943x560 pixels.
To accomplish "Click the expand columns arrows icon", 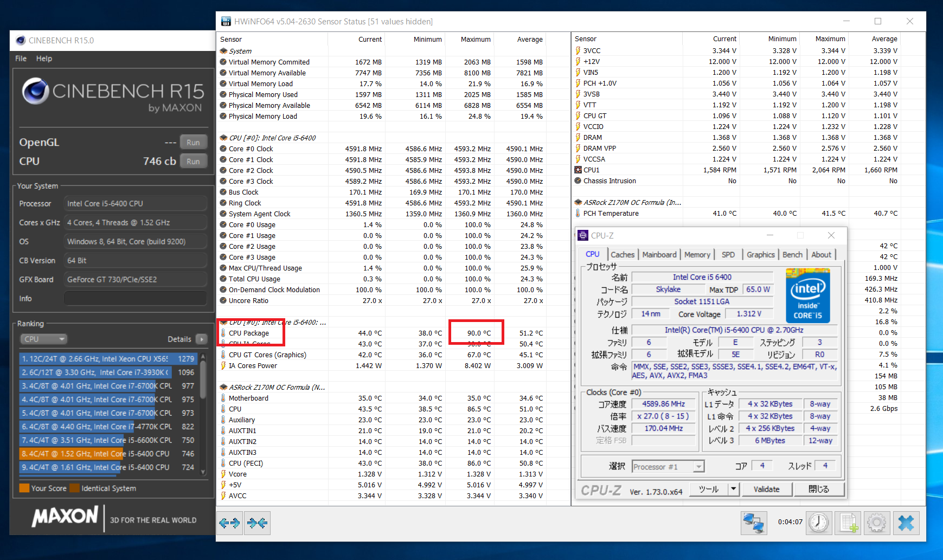I will click(229, 523).
